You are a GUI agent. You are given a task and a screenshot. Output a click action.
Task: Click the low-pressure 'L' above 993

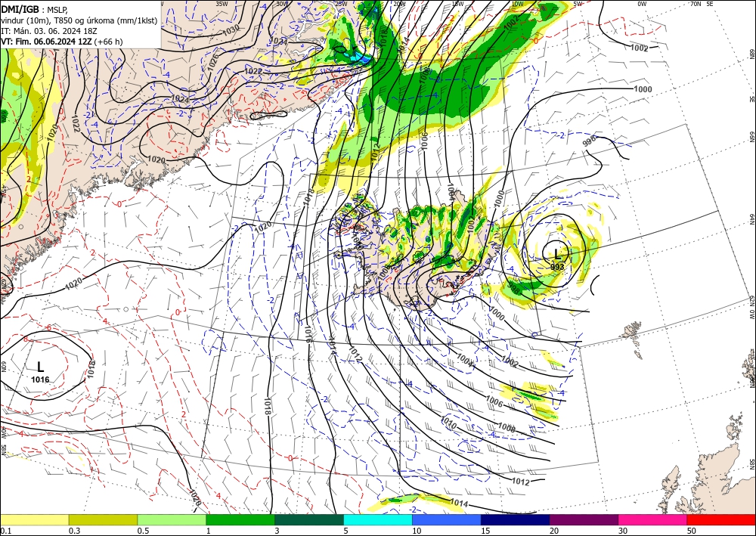click(x=557, y=254)
